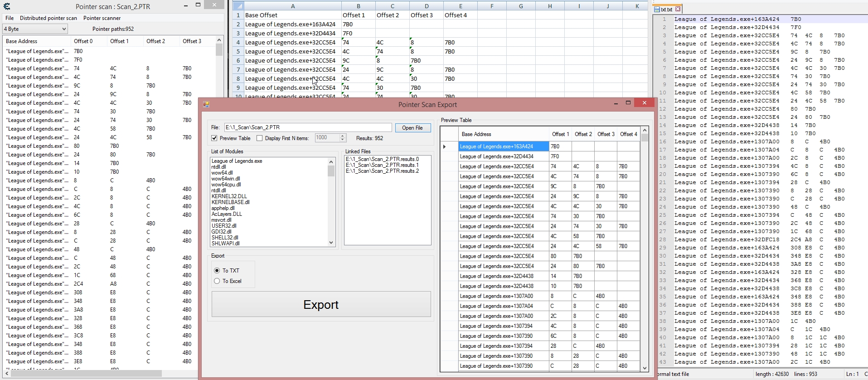Screen dimensions: 868x380
Task: Click the file path input field
Action: click(308, 127)
